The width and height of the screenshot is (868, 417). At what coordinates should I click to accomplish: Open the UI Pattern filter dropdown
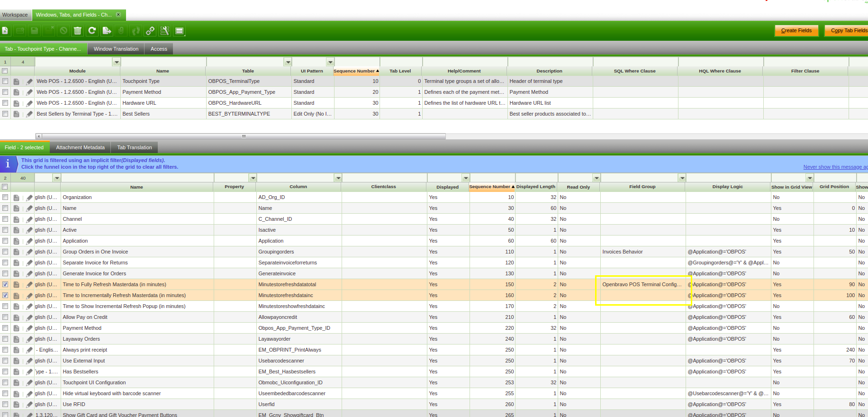coord(330,62)
